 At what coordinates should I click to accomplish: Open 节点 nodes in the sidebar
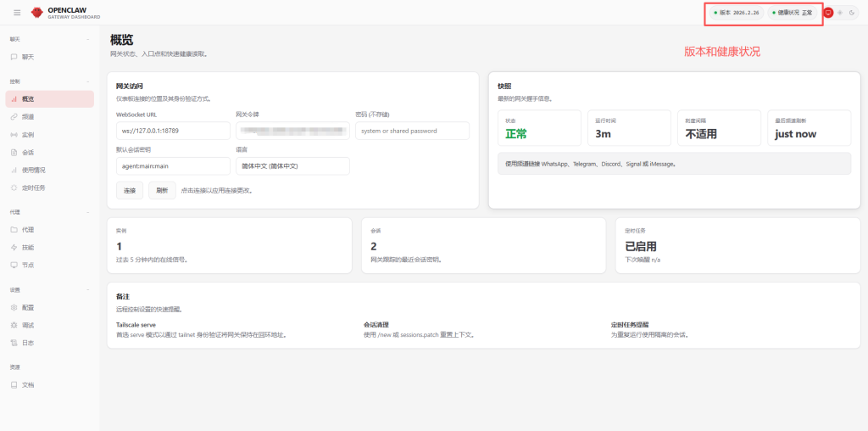point(28,265)
